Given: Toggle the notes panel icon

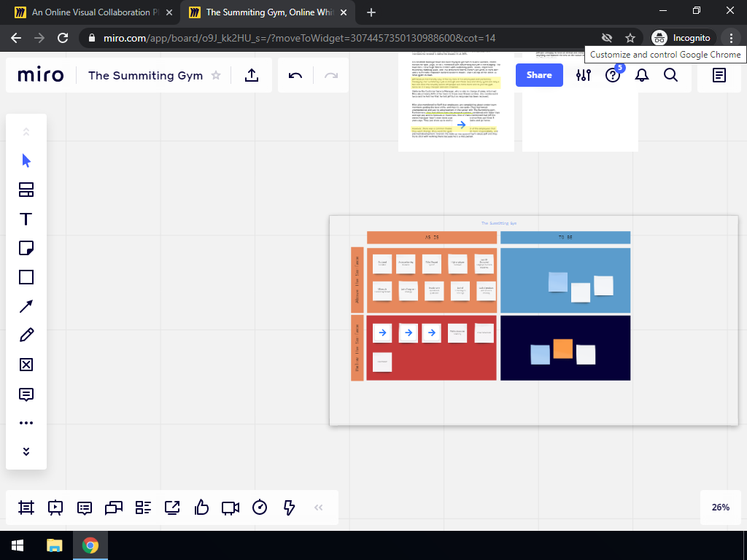Looking at the screenshot, I should pos(719,75).
